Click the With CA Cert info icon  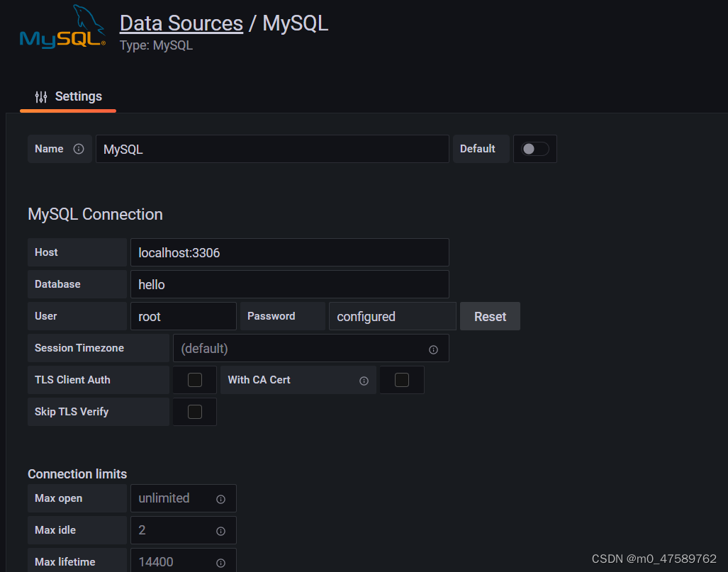(x=364, y=381)
